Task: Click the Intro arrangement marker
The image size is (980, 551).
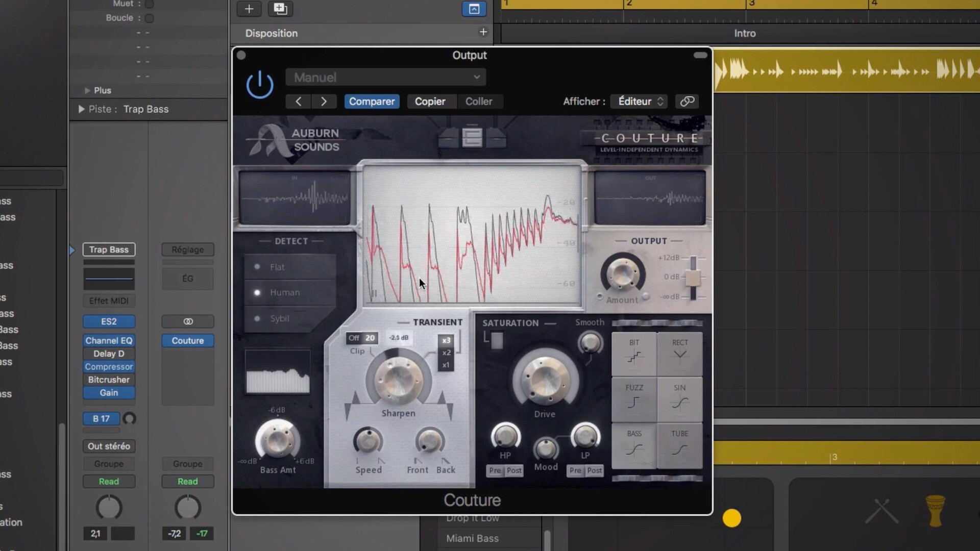Action: coord(745,33)
